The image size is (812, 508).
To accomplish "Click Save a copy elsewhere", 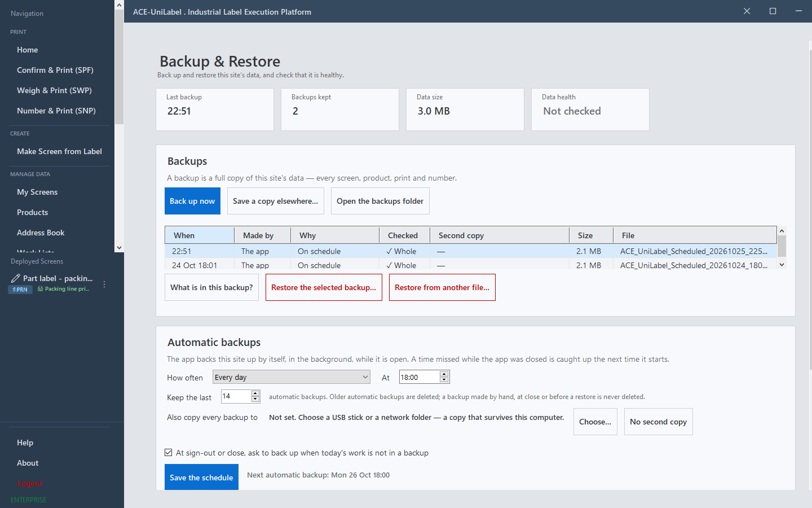I will click(276, 201).
